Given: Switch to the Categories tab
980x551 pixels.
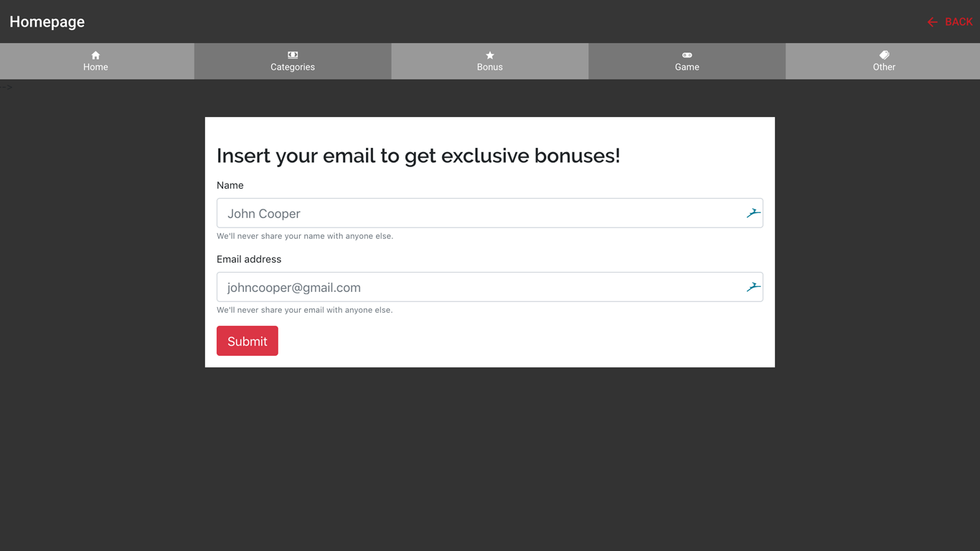Looking at the screenshot, I should click(x=293, y=67).
